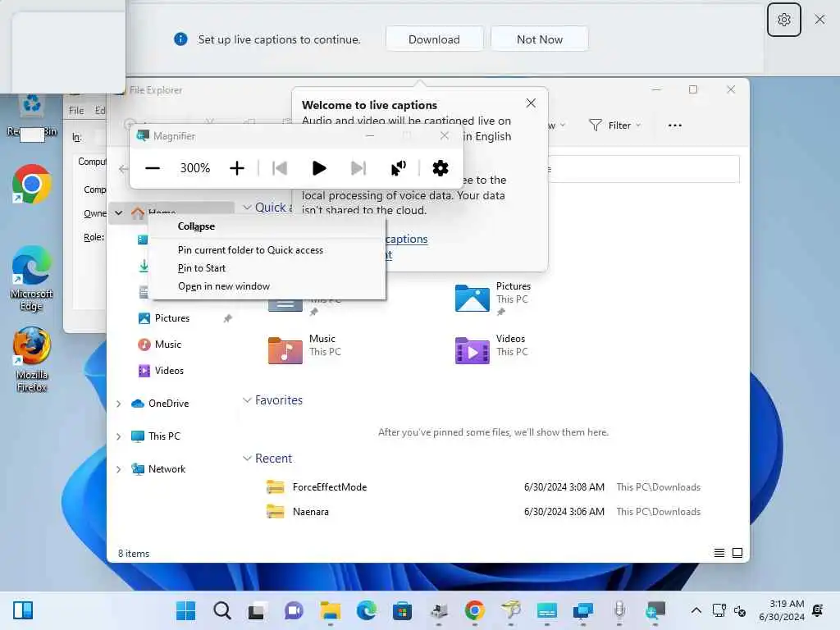This screenshot has height=630, width=840.
Task: Select Pictures in navigation pane
Action: click(171, 318)
